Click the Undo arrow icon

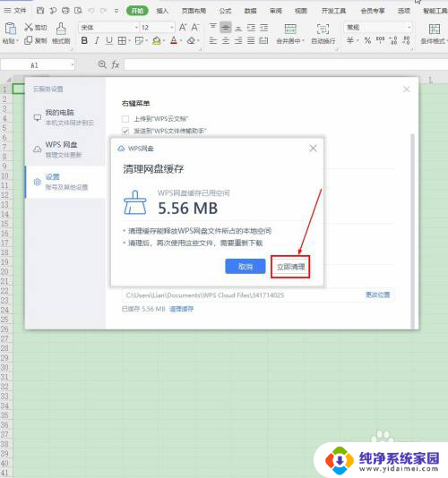click(90, 11)
